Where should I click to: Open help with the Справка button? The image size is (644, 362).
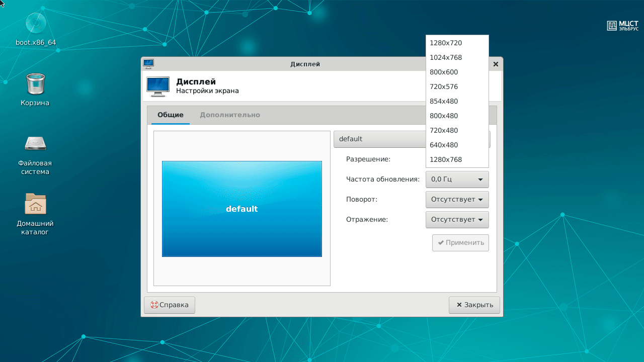pyautogui.click(x=170, y=305)
